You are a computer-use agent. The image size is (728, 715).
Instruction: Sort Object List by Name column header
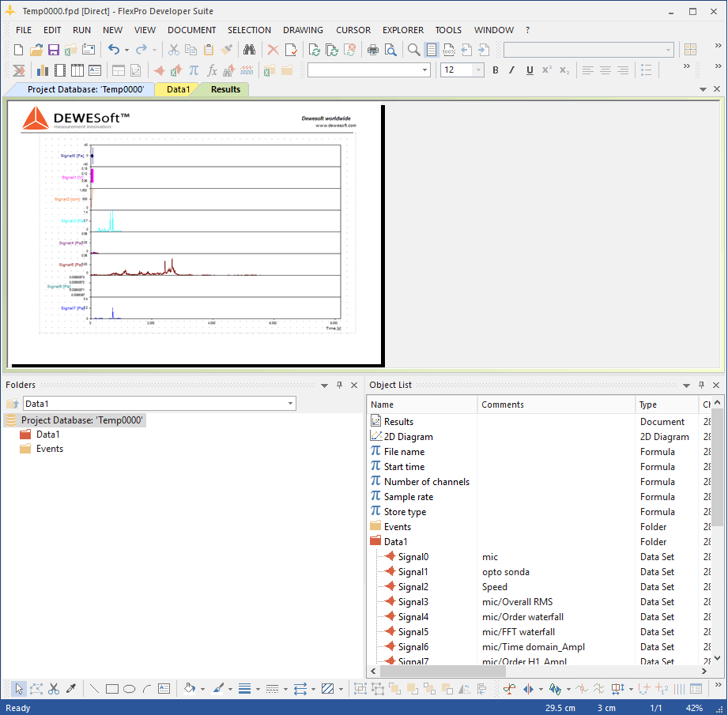click(422, 405)
